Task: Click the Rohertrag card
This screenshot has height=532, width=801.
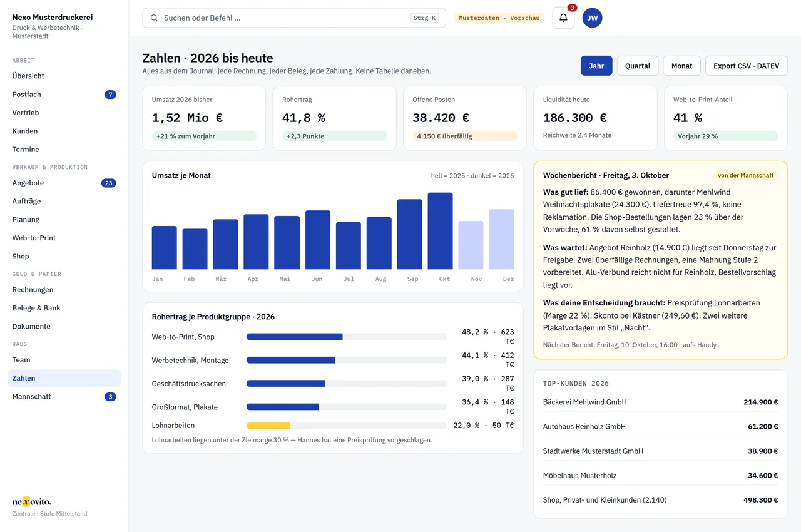Action: pos(334,118)
